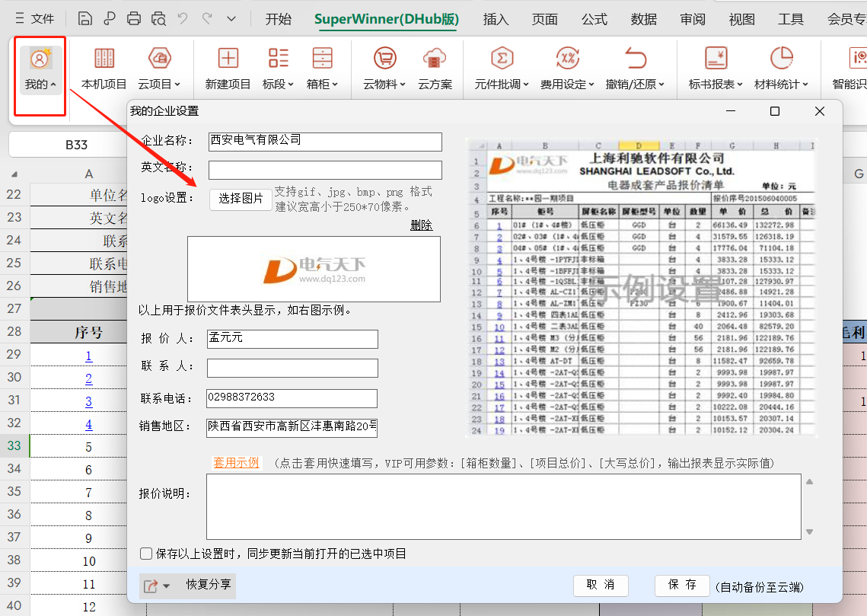Close the 我的企业设置 dialog
The image size is (867, 616).
(820, 111)
